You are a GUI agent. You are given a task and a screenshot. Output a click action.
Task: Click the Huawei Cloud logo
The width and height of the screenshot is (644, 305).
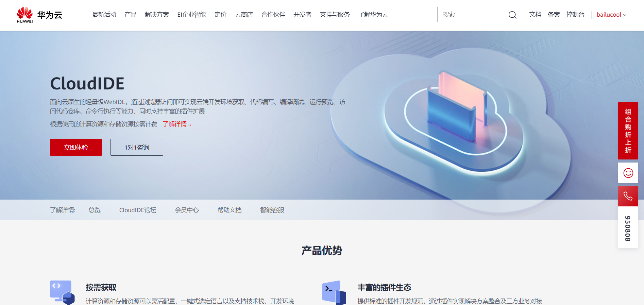point(39,15)
